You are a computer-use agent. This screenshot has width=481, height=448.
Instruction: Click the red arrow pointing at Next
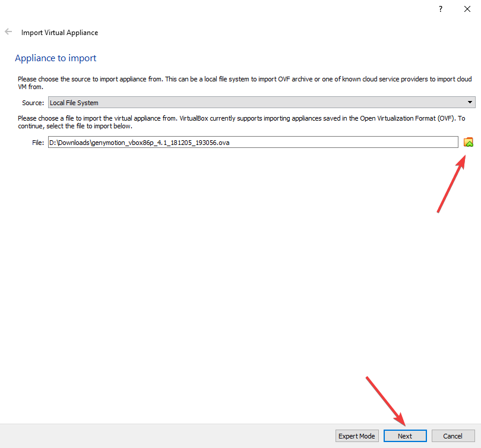(386, 401)
